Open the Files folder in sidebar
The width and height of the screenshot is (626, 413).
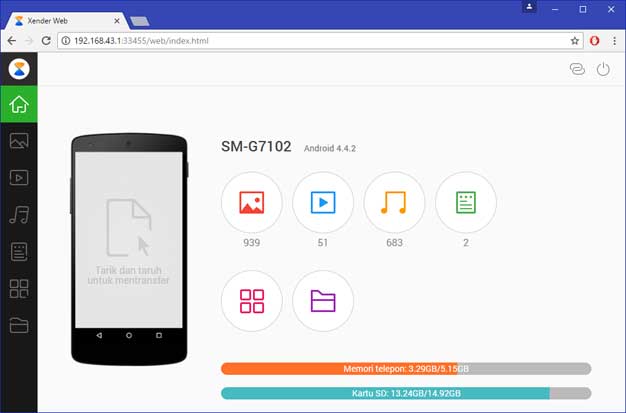(19, 325)
